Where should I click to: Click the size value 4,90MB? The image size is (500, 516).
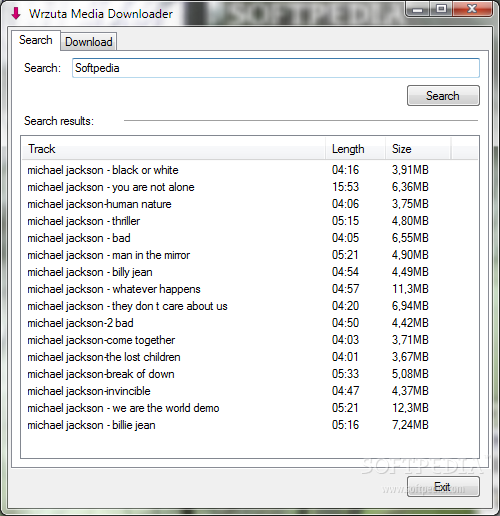tap(410, 255)
